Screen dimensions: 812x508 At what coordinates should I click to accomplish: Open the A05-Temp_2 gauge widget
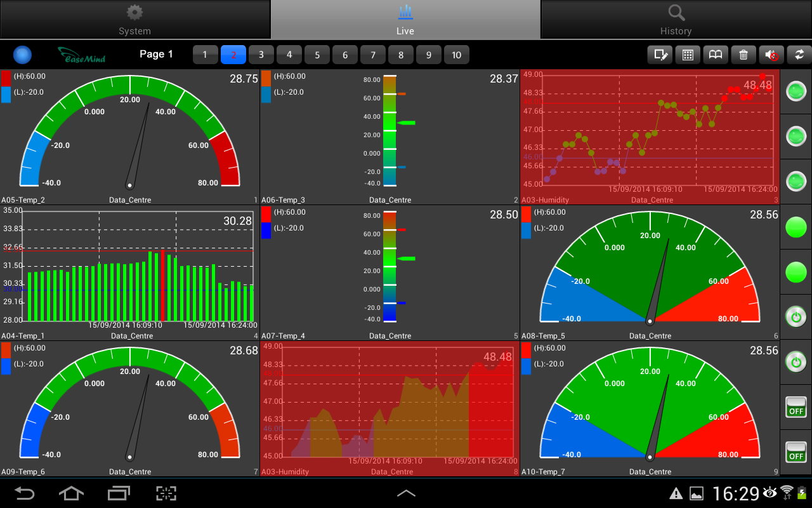coord(129,137)
